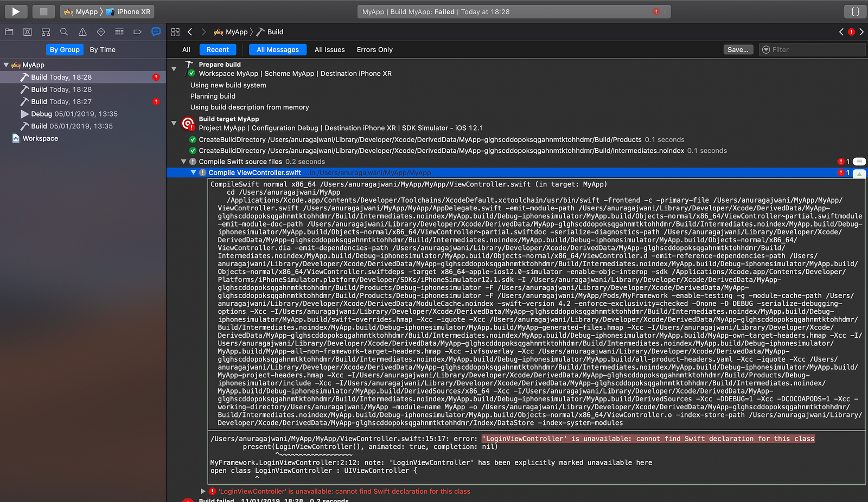Switch navigator to By Group
The height and width of the screenshot is (502, 868).
(65, 49)
